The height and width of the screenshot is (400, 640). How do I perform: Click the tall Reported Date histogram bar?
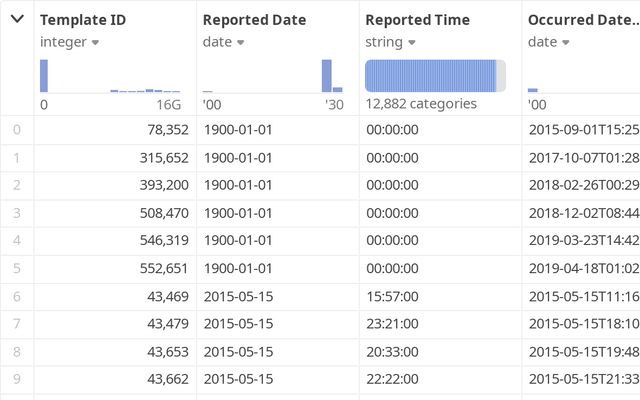click(326, 76)
